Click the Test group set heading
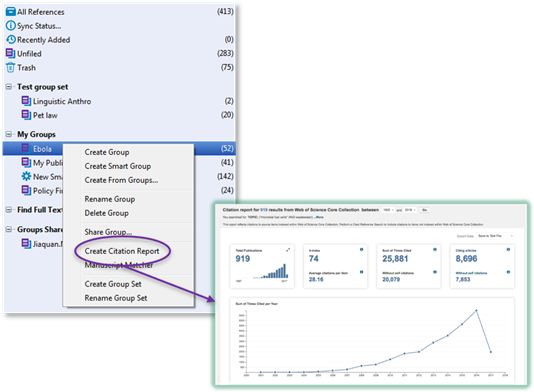 click(x=43, y=87)
